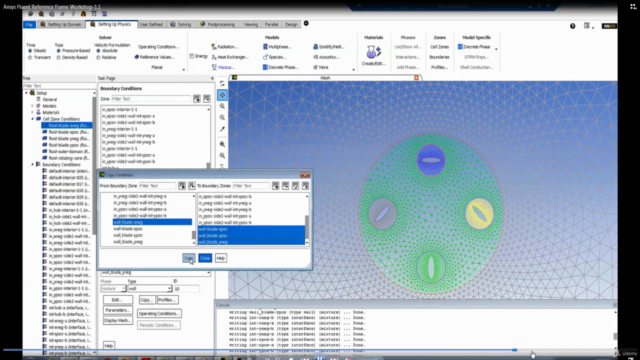This screenshot has height=360, width=640.
Task: Click the Zone list select-all icon in Task Page
Action: (197, 99)
